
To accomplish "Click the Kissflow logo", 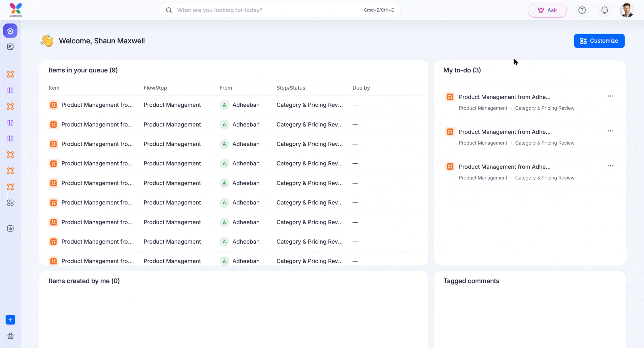I will click(x=16, y=10).
